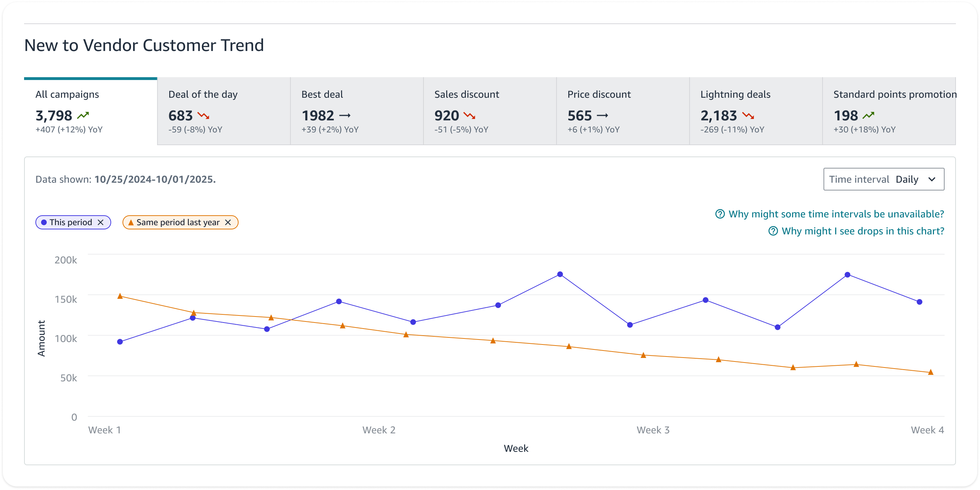Select Standard points promotion tab
980x490 pixels.
tap(889, 111)
